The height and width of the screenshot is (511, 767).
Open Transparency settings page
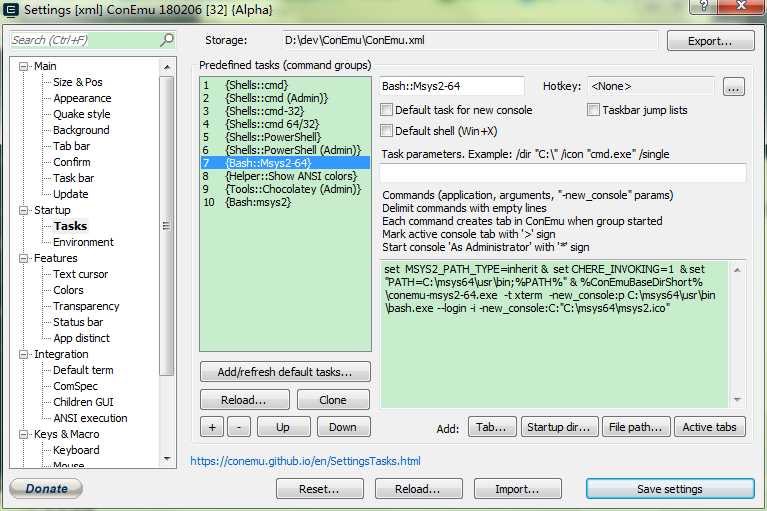coord(86,306)
